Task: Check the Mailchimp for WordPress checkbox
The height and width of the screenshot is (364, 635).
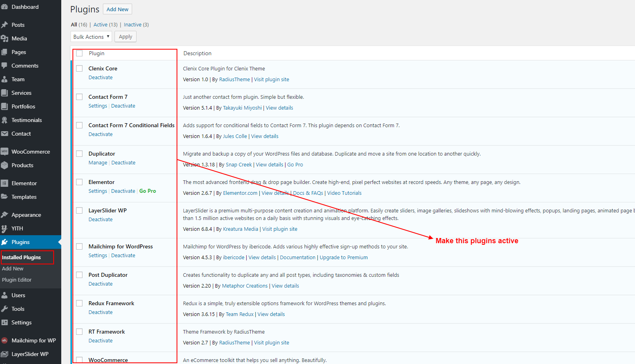Action: [x=79, y=246]
